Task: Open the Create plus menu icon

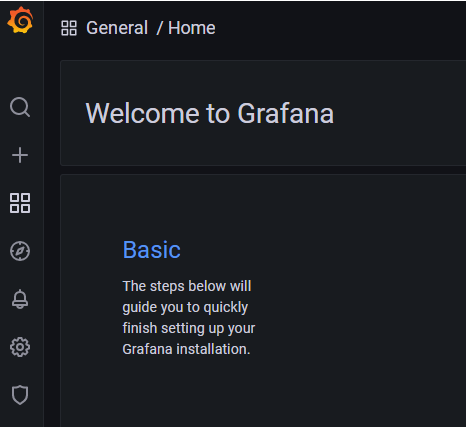Action: pos(20,155)
